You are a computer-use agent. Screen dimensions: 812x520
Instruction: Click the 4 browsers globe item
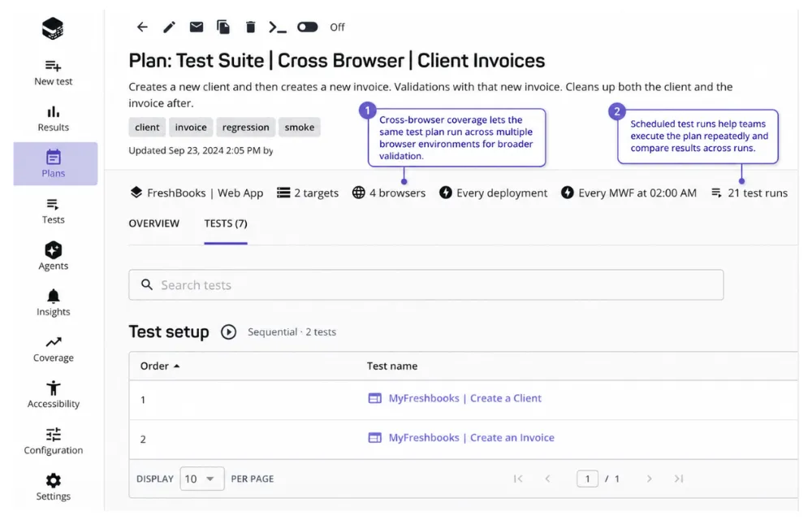pyautogui.click(x=389, y=193)
